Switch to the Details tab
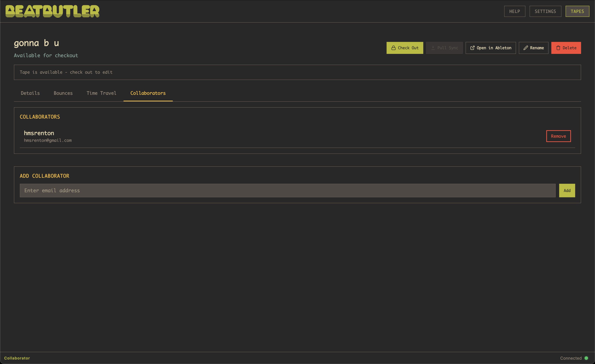Screen dimensions: 595x364 (x=30, y=93)
